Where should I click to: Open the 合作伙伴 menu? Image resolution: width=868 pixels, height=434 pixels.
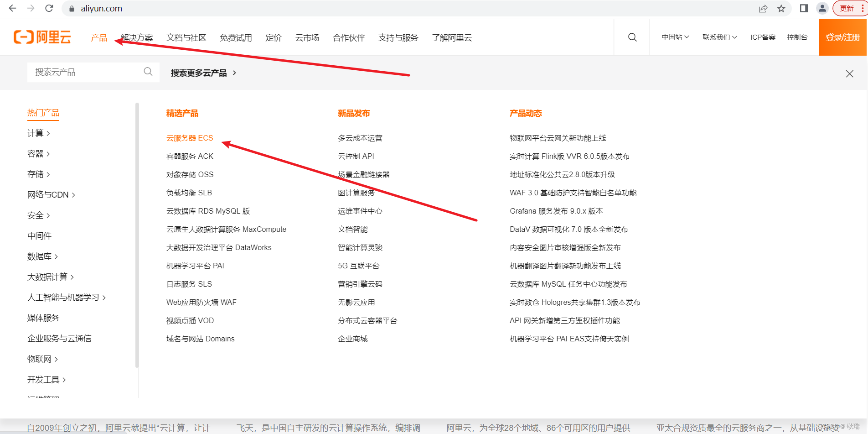pos(349,38)
